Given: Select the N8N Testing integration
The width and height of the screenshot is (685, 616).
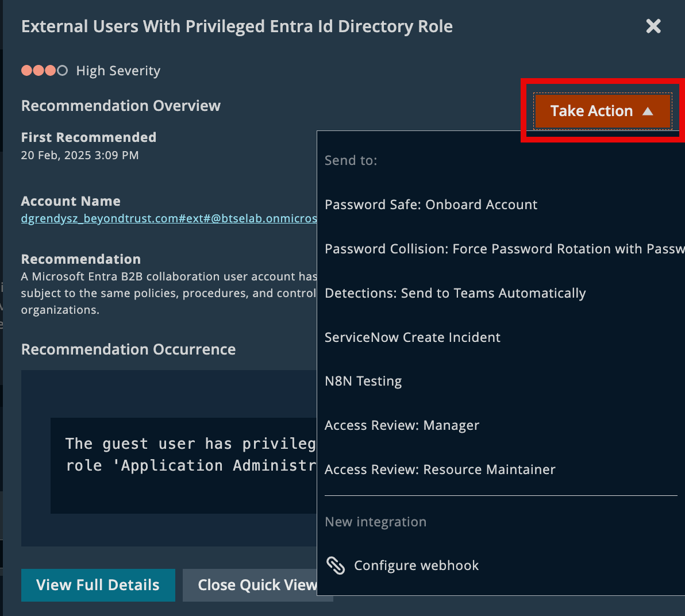Looking at the screenshot, I should tap(363, 381).
